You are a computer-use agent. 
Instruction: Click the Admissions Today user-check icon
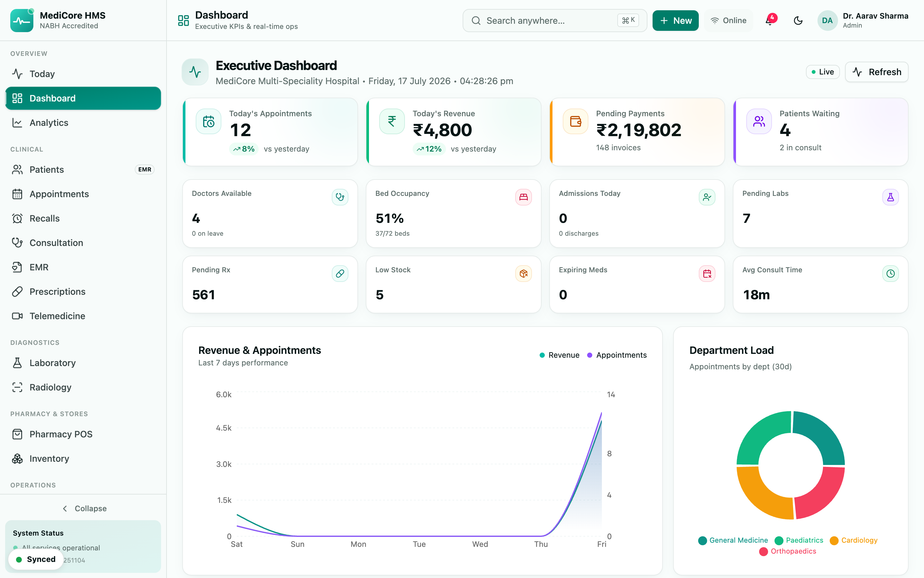pyautogui.click(x=707, y=197)
